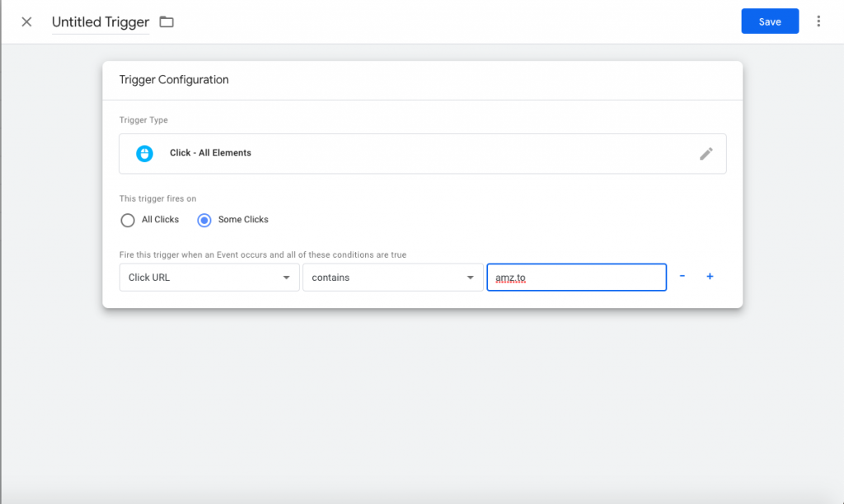Click the blue mouse click trigger icon

point(144,153)
